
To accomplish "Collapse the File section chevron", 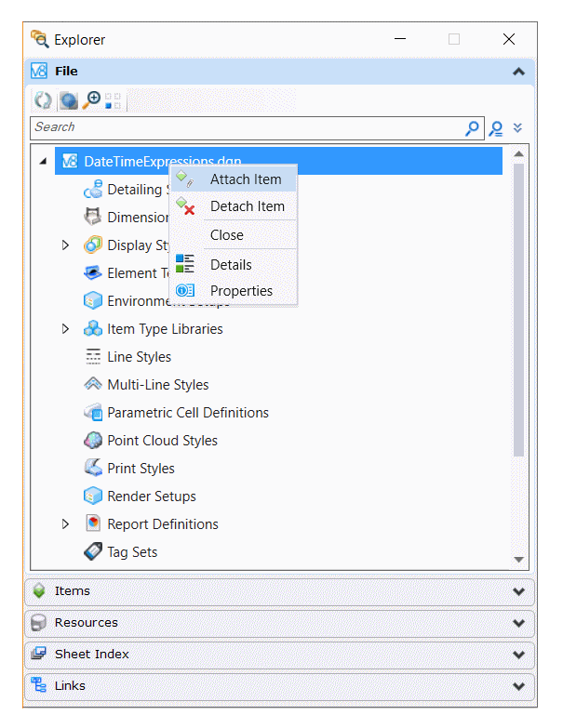I will 518,72.
